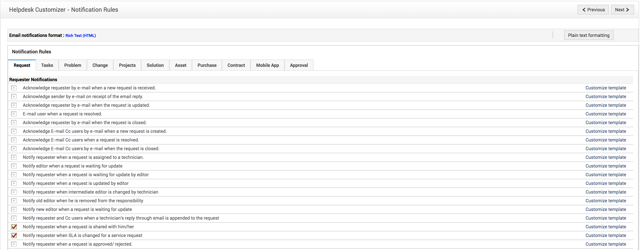This screenshot has width=644, height=250.
Task: Tick notify editor when request waiting for update
Action: pos(14,166)
